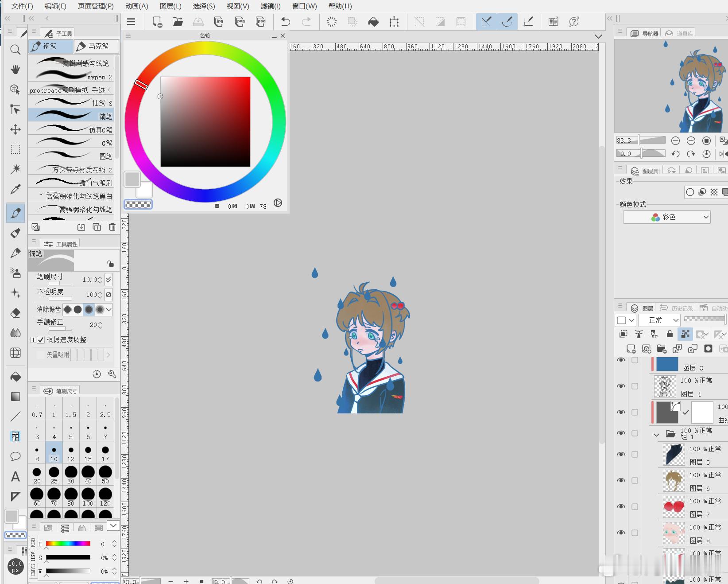
Task: Click the New file icon
Action: [x=157, y=22]
